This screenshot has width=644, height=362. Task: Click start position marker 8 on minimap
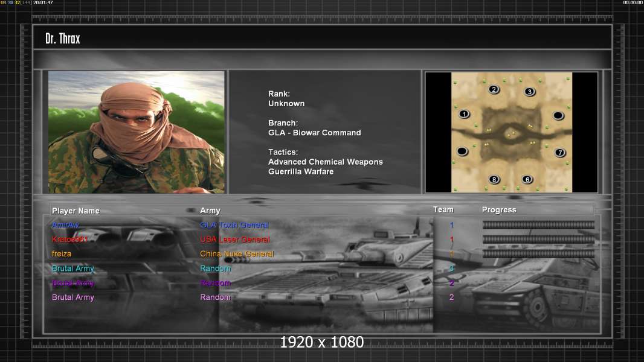[x=494, y=179]
